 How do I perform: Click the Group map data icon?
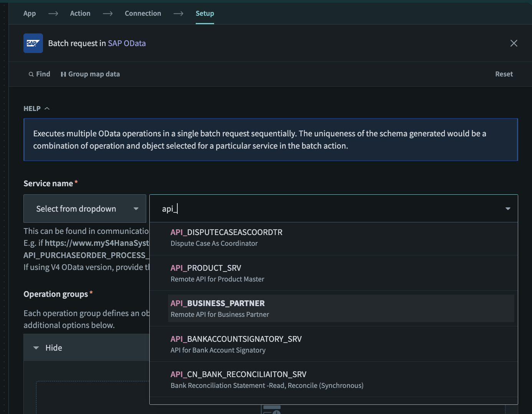63,75
